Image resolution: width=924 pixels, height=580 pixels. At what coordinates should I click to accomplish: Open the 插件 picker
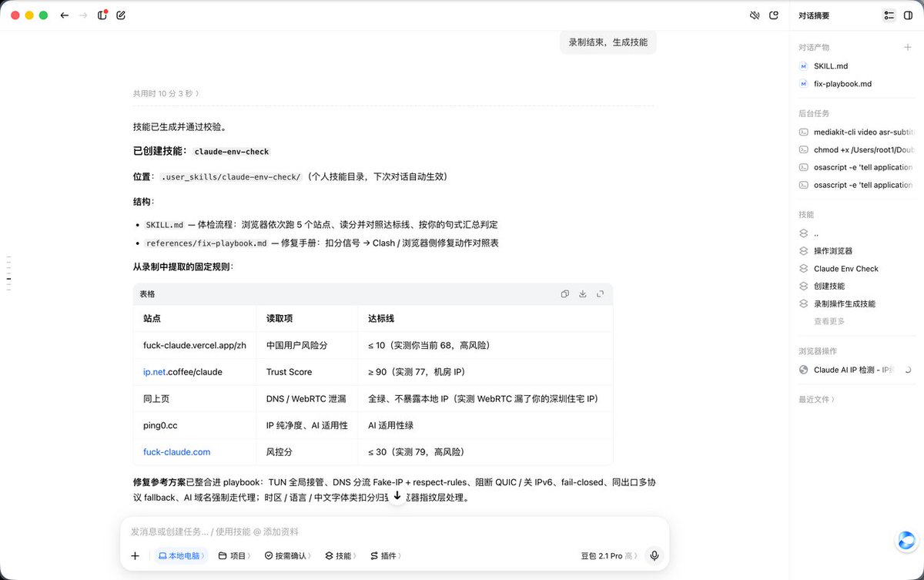click(385, 555)
